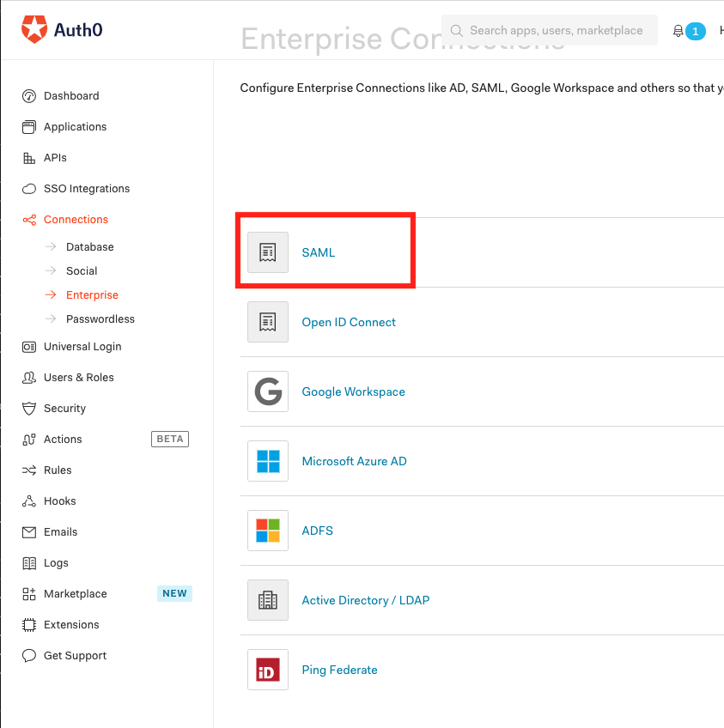Click the Get Support chat bubble icon
724x728 pixels.
pyautogui.click(x=29, y=656)
